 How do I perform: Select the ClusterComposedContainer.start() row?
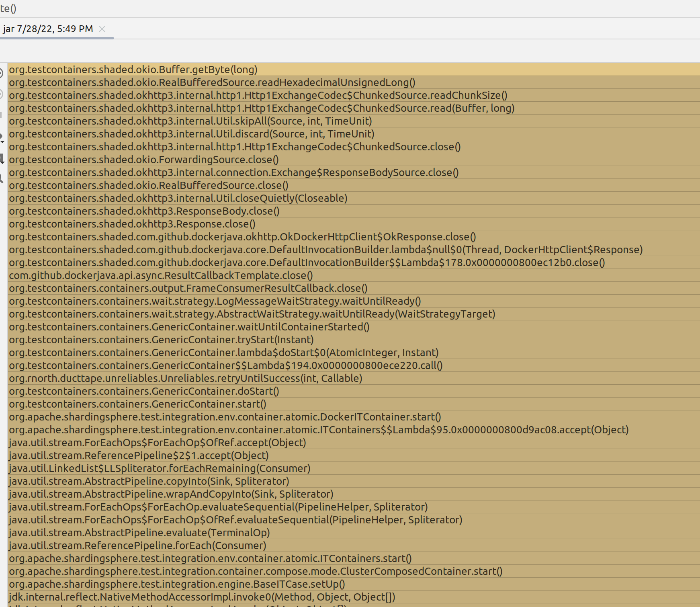pyautogui.click(x=255, y=571)
